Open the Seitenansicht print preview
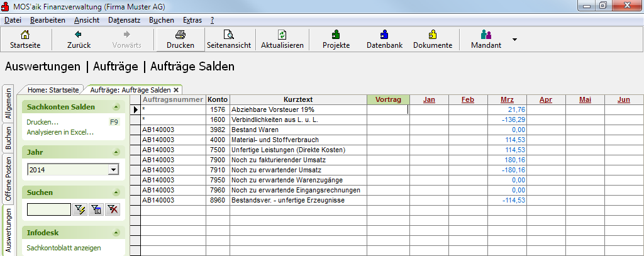644x256 pixels. 229,35
